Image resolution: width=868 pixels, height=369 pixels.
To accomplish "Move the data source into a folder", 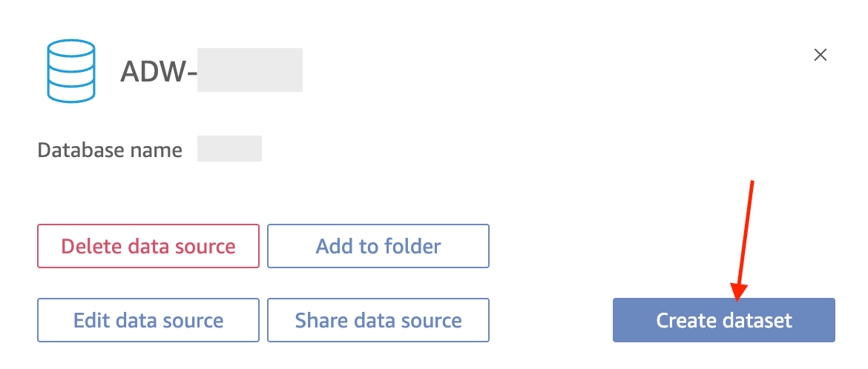I will tap(378, 246).
